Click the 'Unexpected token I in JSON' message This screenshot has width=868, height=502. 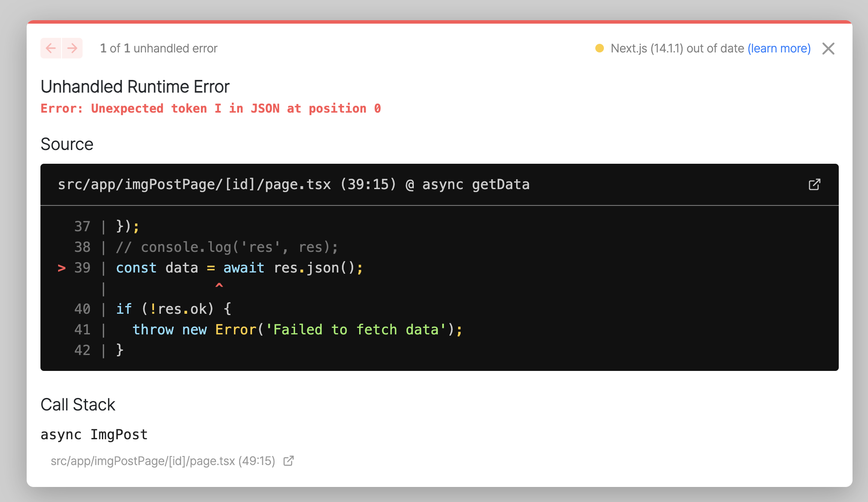point(211,108)
